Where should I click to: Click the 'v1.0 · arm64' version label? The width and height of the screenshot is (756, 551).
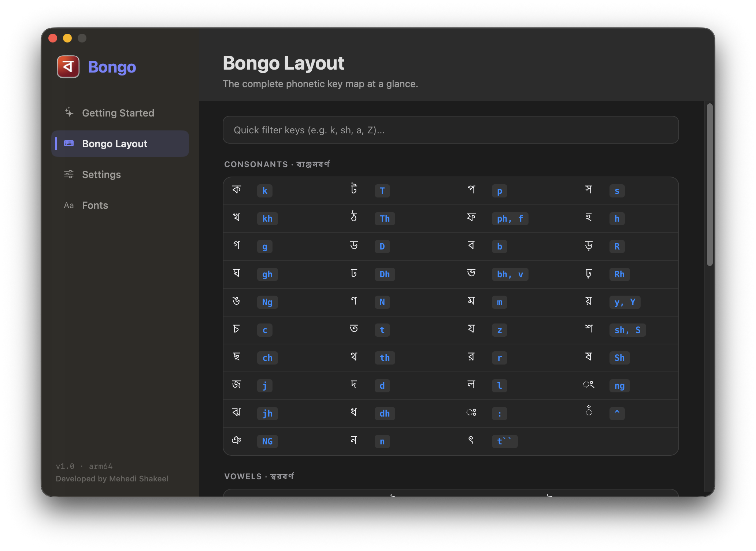[84, 466]
